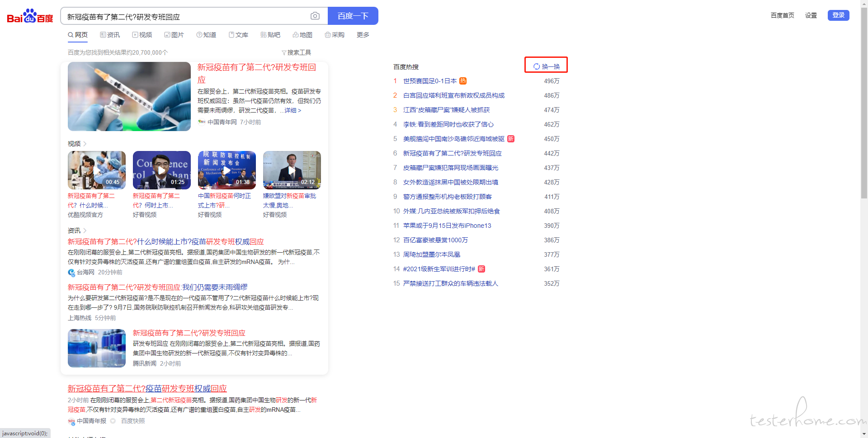The height and width of the screenshot is (438, 868).
Task: Open hot search 李铁:看到差距同时也收获了信心
Action: coord(448,124)
